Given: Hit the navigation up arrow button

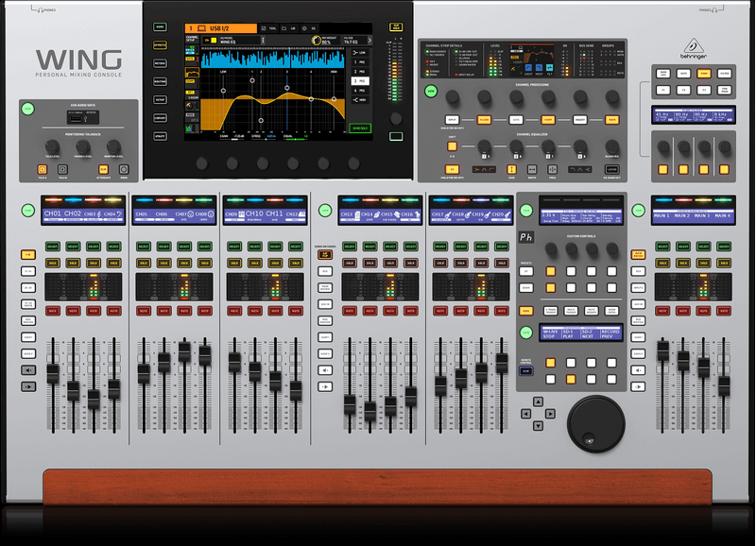Looking at the screenshot, I should [x=538, y=401].
